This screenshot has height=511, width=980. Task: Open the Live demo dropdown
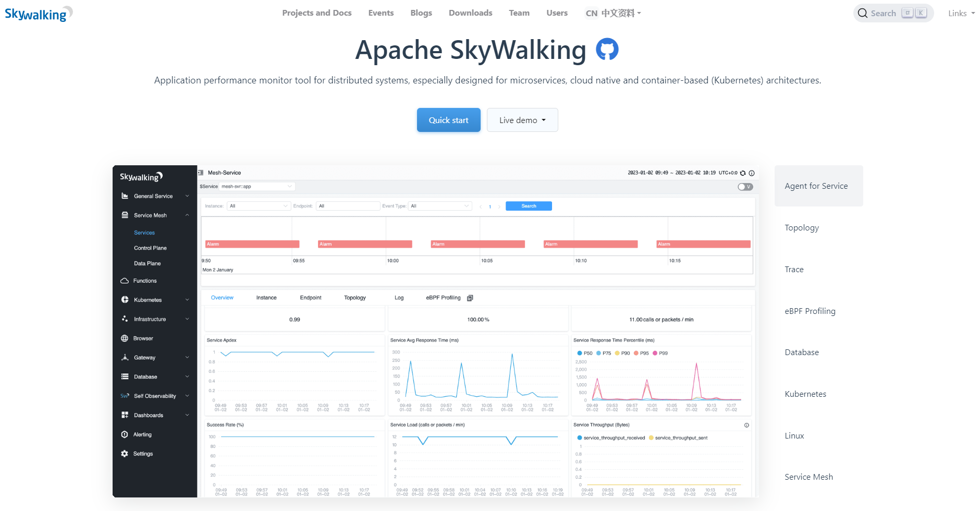point(522,120)
